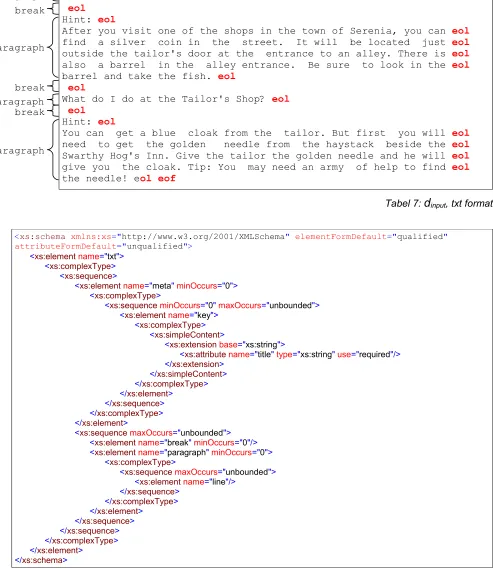Select the xs:element name="txt" line
493x575 pixels.
pos(77,256)
